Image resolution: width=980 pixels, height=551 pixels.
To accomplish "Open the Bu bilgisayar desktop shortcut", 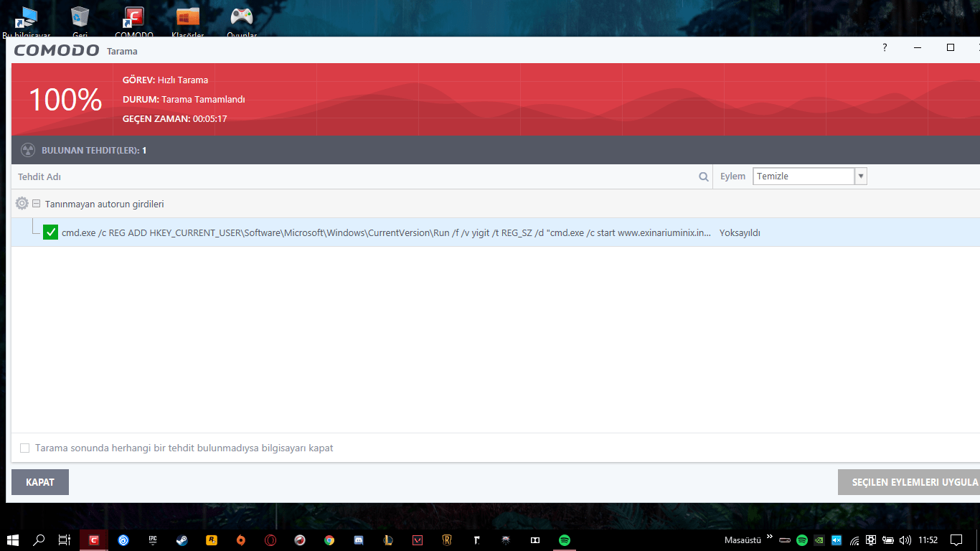I will 27,20.
